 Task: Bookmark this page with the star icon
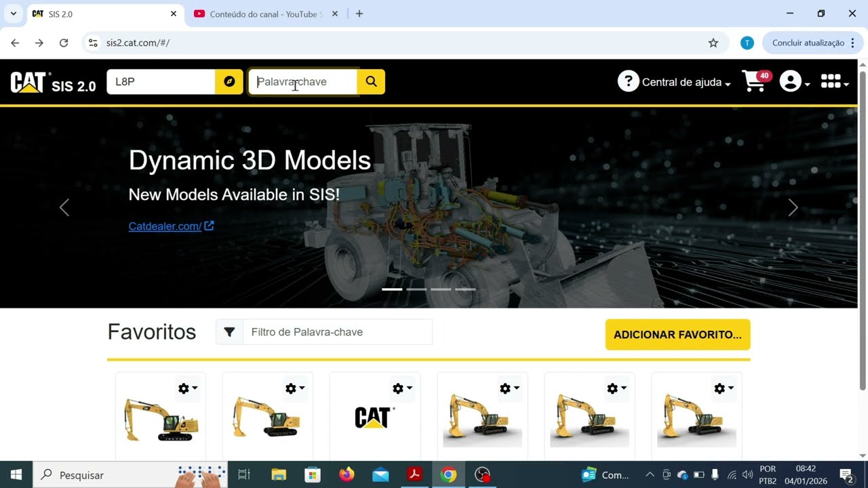[x=713, y=43]
